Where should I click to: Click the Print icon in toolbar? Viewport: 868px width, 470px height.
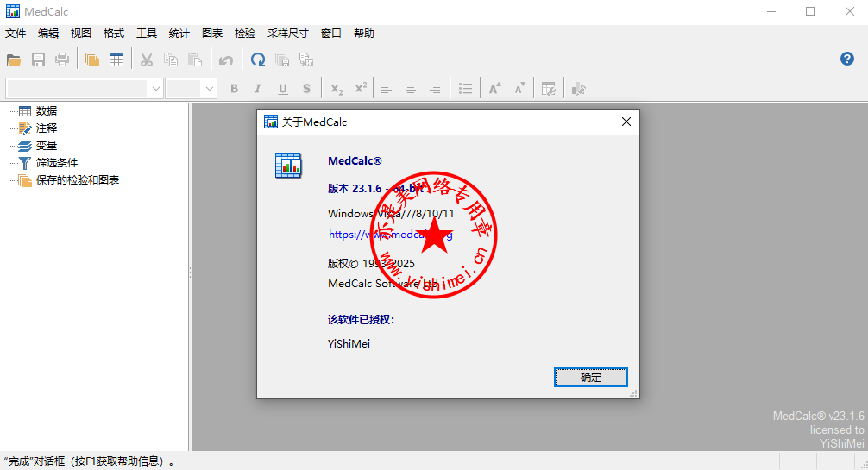click(62, 60)
